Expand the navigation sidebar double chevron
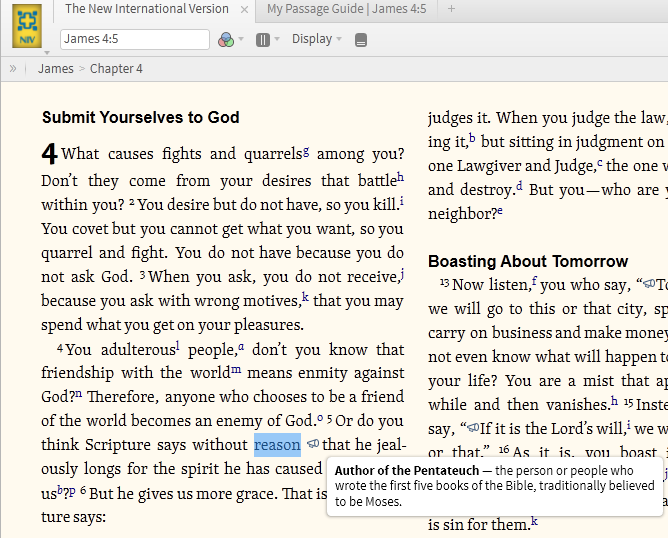This screenshot has width=668, height=538. coord(13,68)
